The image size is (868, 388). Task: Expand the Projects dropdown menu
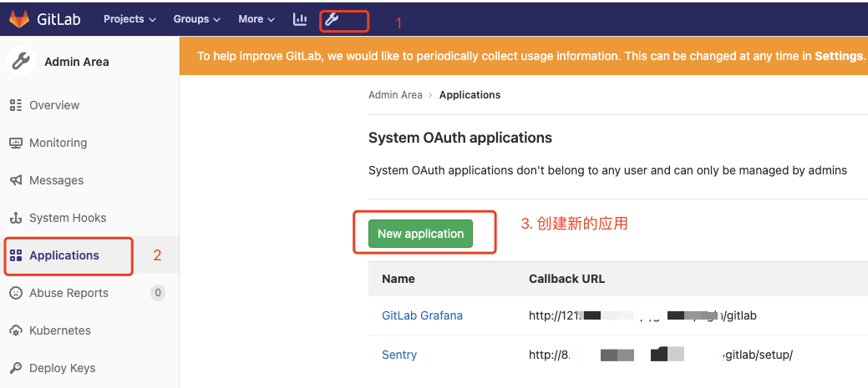pos(130,19)
